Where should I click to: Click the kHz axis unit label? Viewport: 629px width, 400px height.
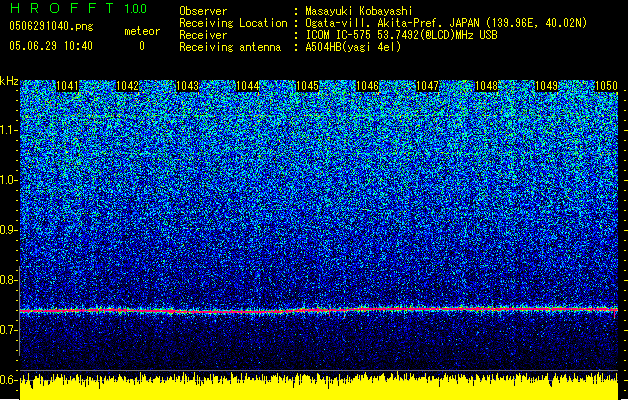(9, 81)
